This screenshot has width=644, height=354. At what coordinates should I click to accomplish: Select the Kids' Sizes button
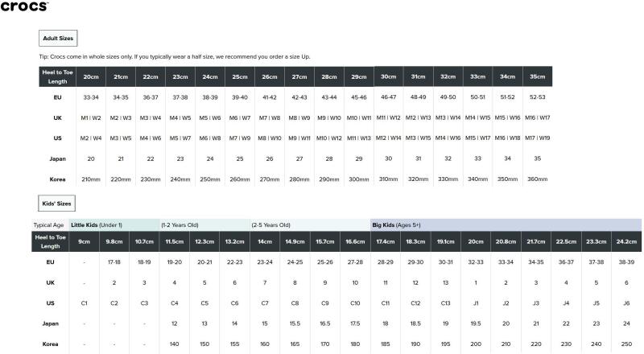coord(56,204)
